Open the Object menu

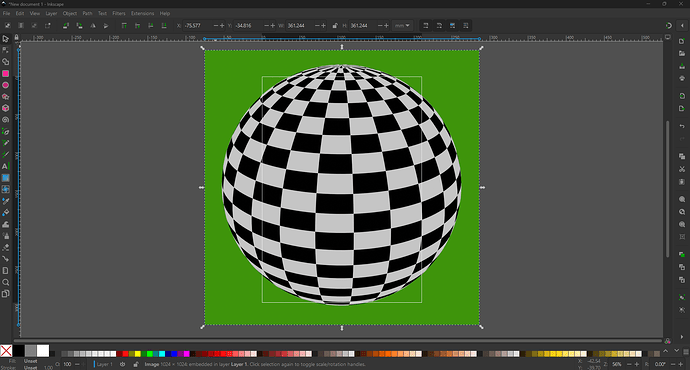(70, 13)
